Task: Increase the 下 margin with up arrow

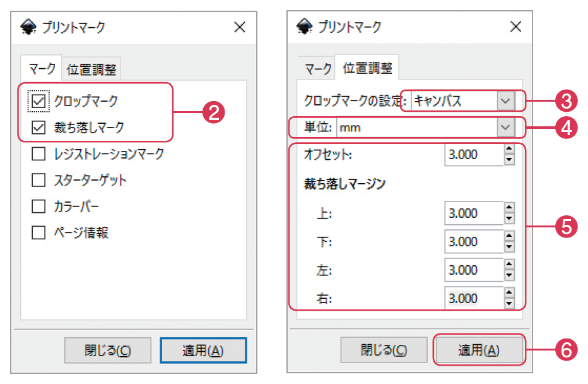Action: (510, 236)
